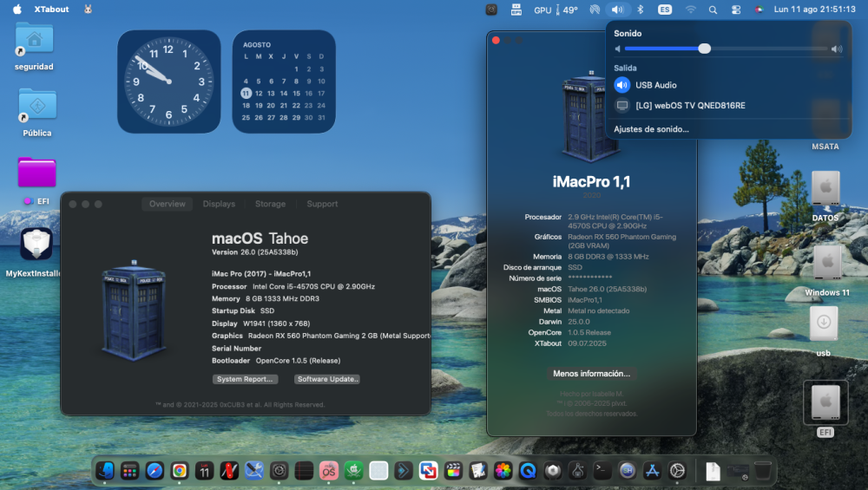Open the DATOS drive on desktop
868x490 pixels.
click(x=825, y=190)
